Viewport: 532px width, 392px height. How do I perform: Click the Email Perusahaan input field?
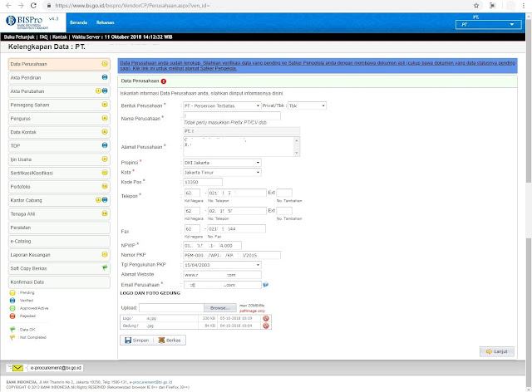tap(222, 285)
